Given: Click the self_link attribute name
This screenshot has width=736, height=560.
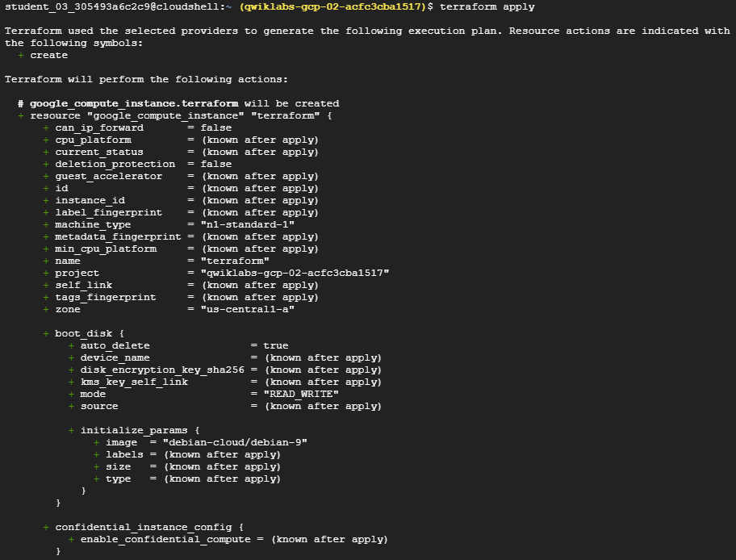Looking at the screenshot, I should tap(84, 286).
